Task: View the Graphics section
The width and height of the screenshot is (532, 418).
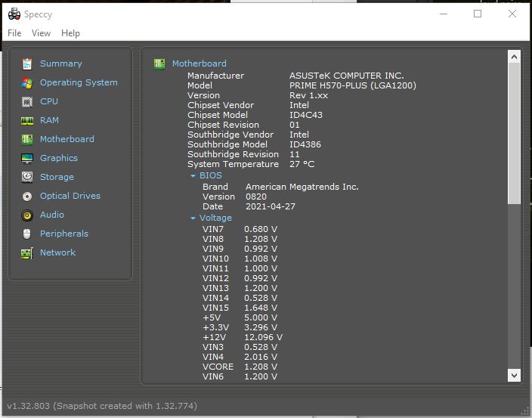Action: tap(59, 158)
